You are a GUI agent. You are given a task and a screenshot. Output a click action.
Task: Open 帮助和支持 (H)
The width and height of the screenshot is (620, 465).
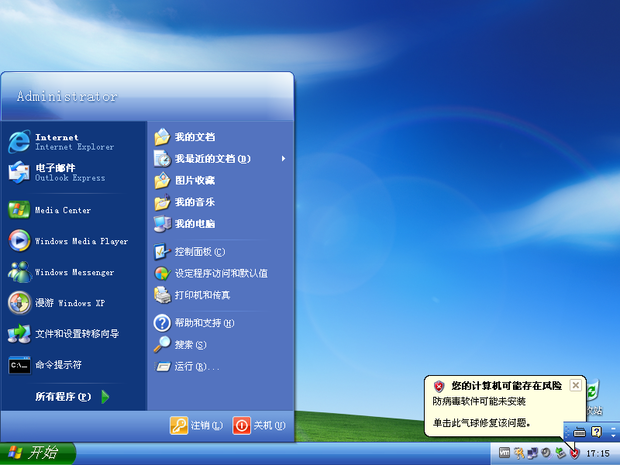[x=220, y=323]
